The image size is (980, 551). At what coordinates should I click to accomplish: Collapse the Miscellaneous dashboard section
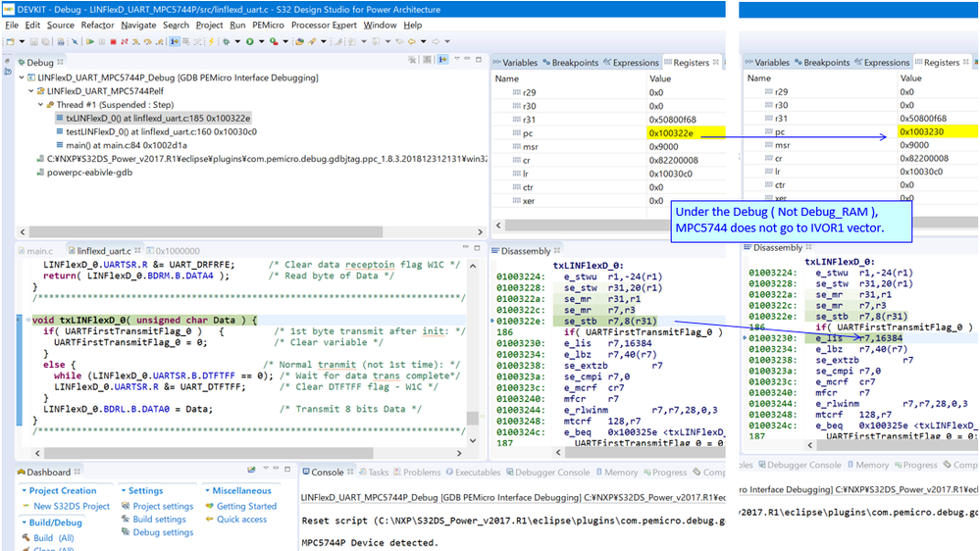click(207, 491)
